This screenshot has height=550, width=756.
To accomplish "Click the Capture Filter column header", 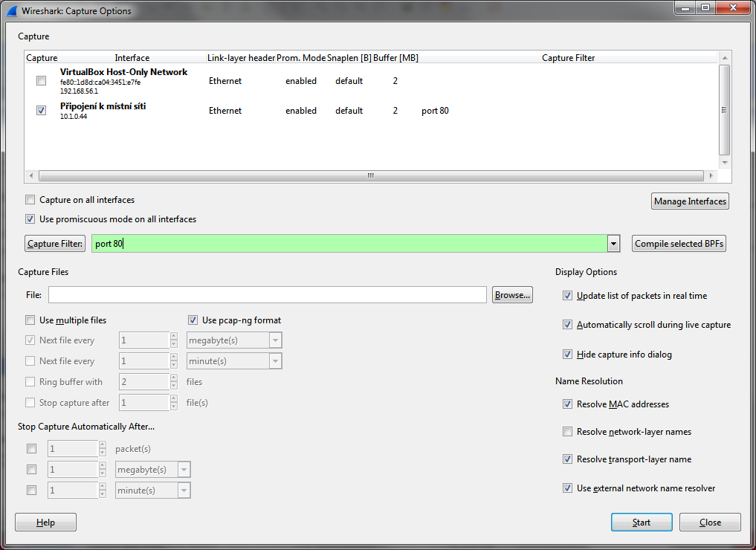I will click(568, 58).
